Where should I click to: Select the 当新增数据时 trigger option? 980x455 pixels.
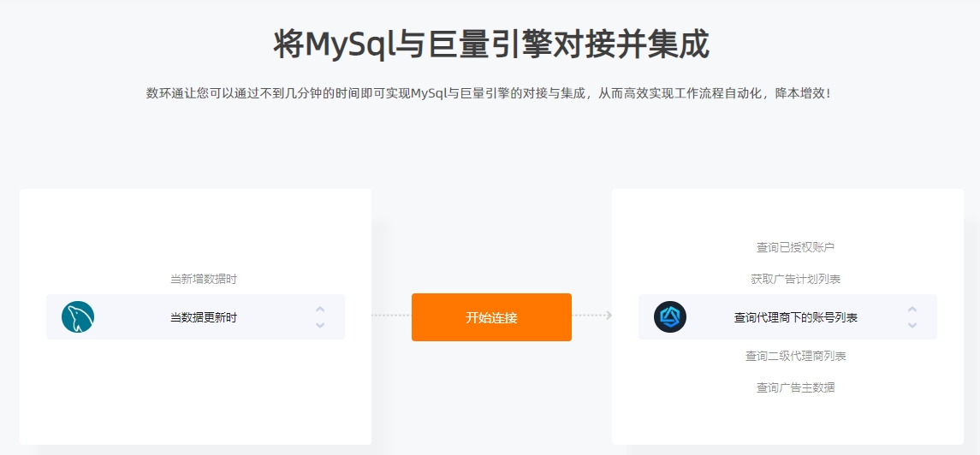[x=204, y=279]
